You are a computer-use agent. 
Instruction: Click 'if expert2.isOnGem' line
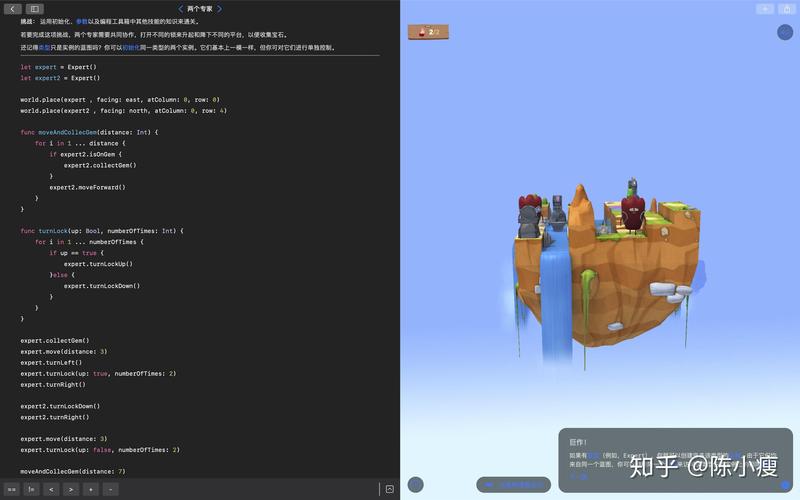click(x=86, y=154)
